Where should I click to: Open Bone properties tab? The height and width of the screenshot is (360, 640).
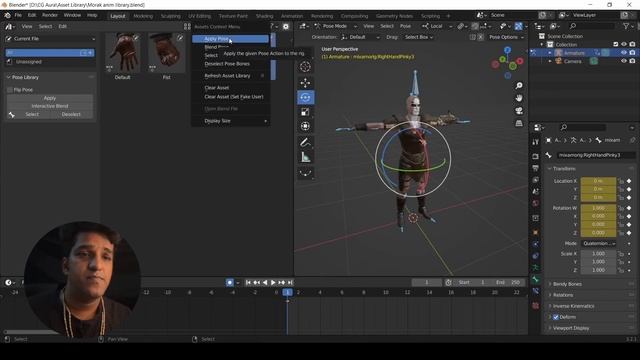click(x=536, y=279)
